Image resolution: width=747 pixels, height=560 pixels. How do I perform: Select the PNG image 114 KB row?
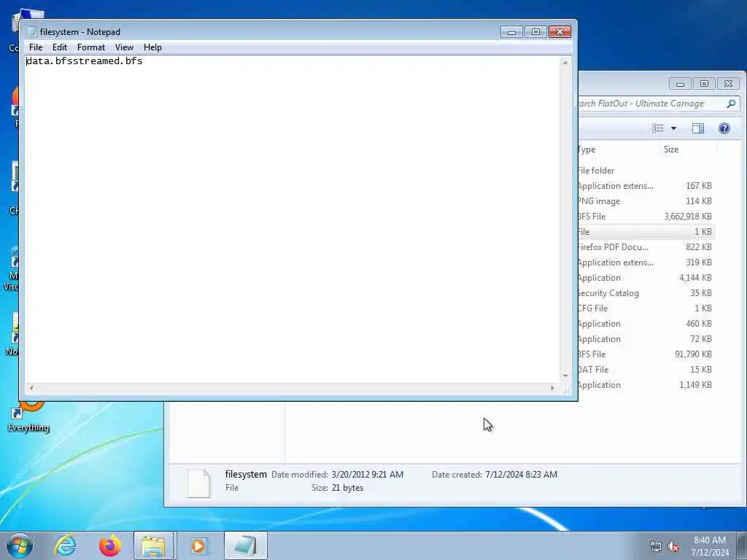[x=646, y=201]
